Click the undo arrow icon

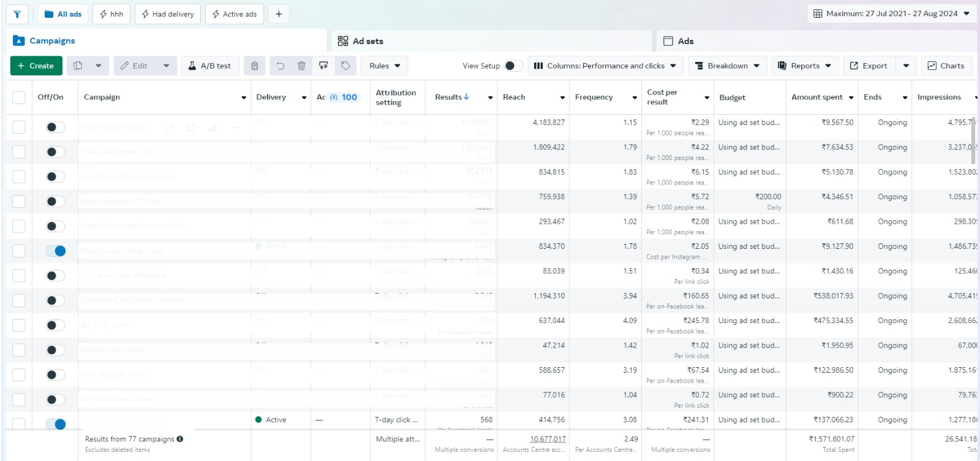click(281, 66)
